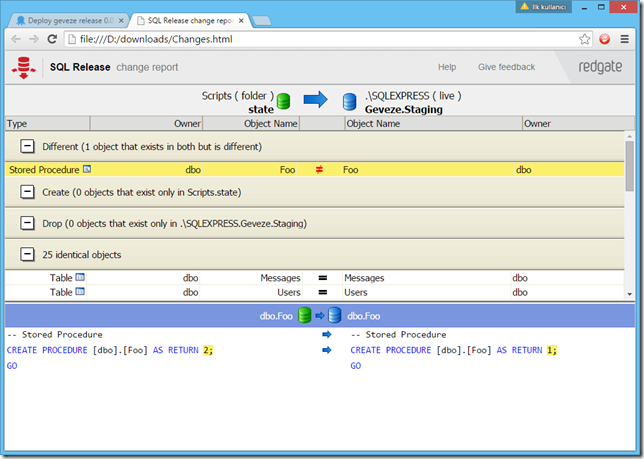Open the Chrome hamburger menu

(x=625, y=39)
